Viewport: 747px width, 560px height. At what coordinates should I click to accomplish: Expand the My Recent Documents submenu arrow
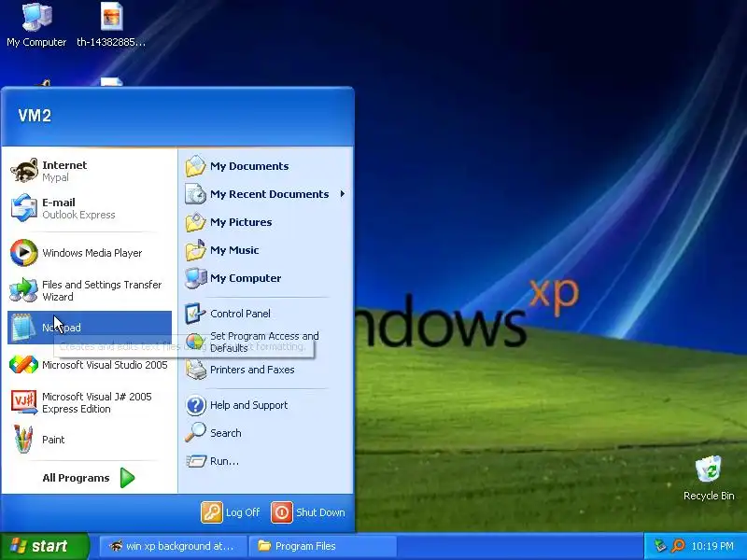click(342, 194)
